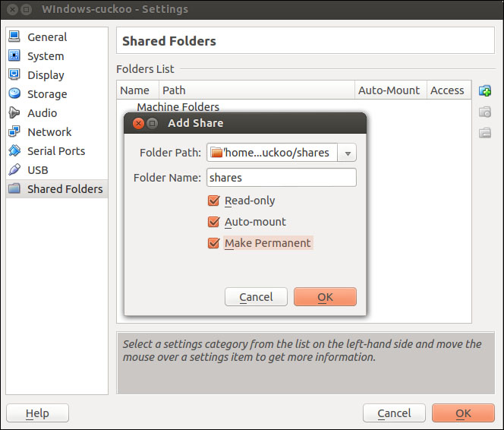This screenshot has height=430, width=504.
Task: Click the Storage disc icon
Action: click(14, 93)
